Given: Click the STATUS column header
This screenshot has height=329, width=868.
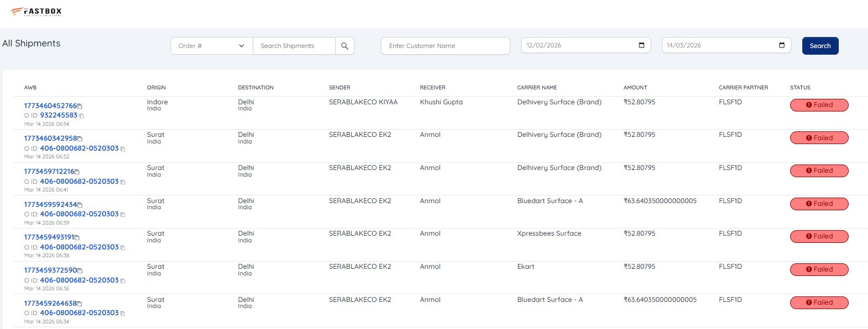Looking at the screenshot, I should tap(800, 88).
